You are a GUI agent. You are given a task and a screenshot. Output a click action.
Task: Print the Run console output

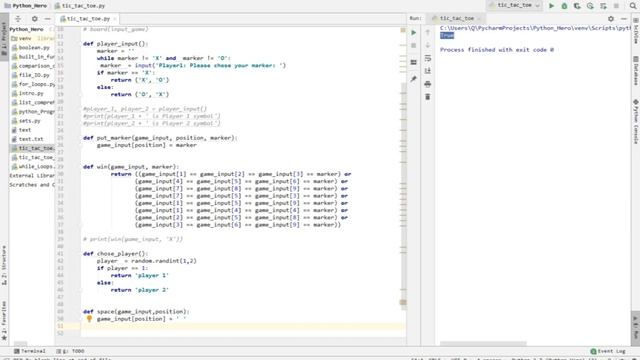tap(427, 84)
